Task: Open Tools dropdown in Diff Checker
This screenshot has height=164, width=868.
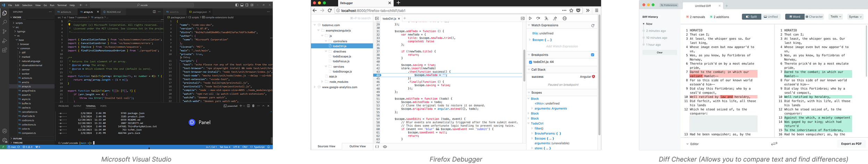Action: point(835,16)
